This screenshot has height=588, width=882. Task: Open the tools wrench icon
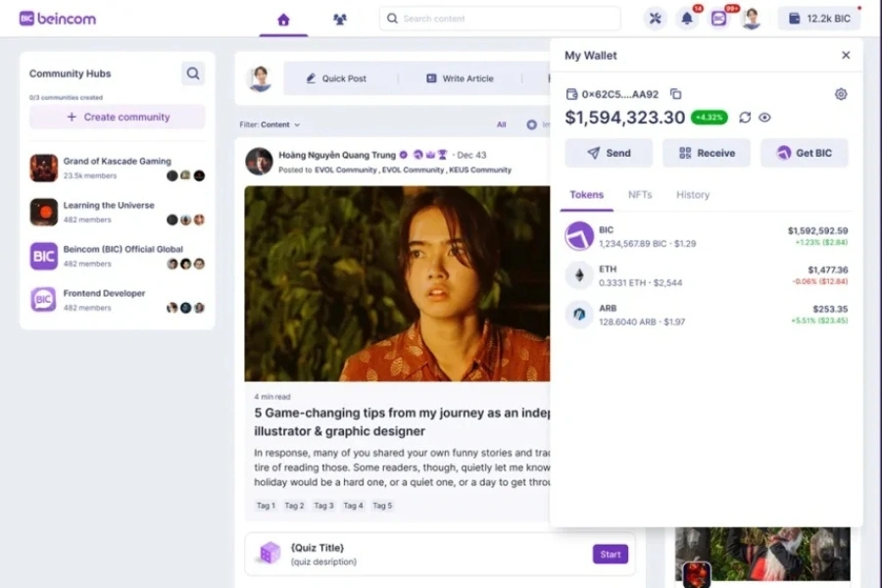655,19
